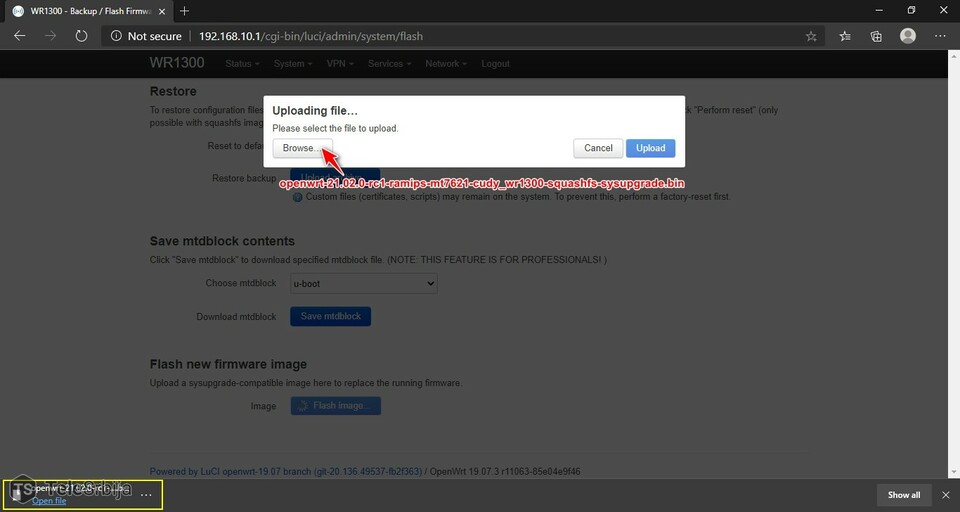Click the Flash new firmware image heading
960x512 pixels.
click(228, 364)
